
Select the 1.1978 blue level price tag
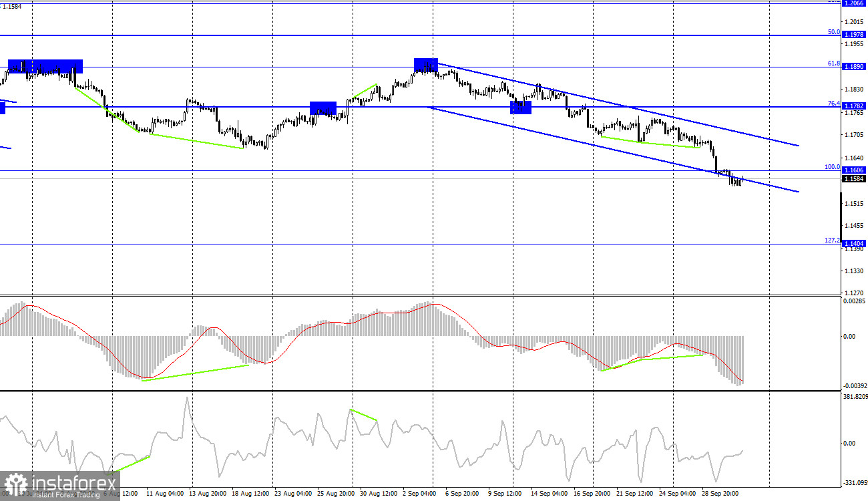(x=855, y=34)
